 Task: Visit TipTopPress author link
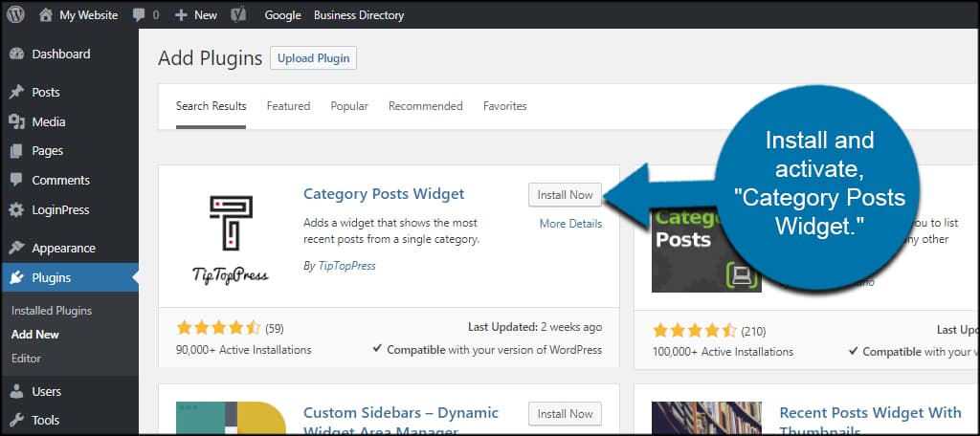click(346, 266)
